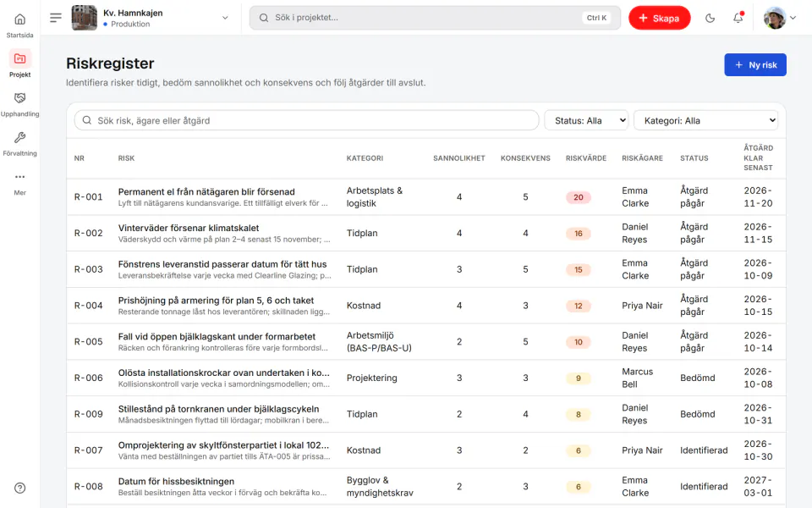Select Permanent el från nätägaren blir försenad
The height and width of the screenshot is (508, 812).
(206, 192)
